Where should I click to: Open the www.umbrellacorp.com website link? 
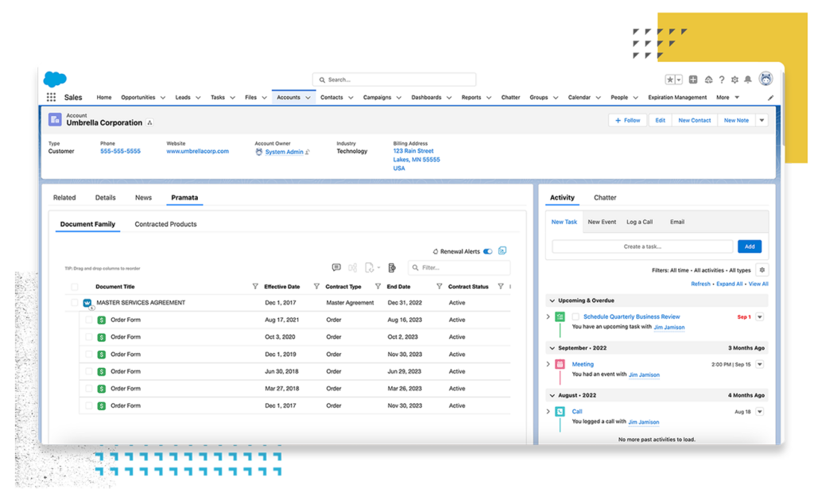coord(197,151)
